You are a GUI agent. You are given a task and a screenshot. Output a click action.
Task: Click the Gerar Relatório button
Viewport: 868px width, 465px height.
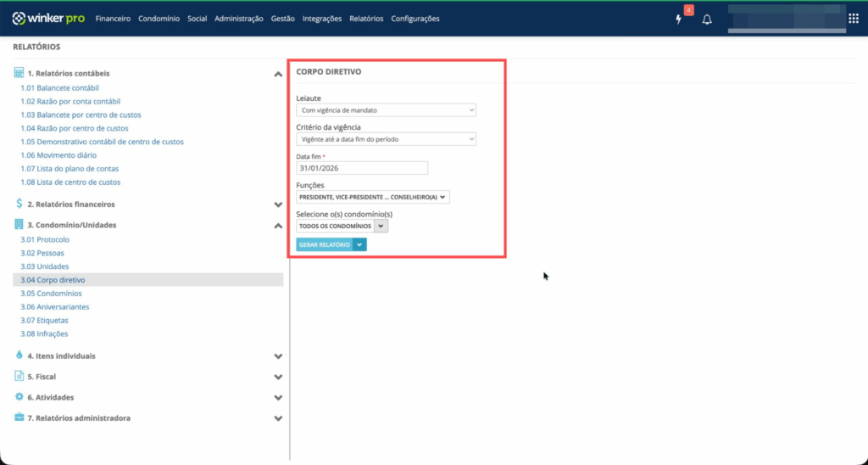click(324, 244)
